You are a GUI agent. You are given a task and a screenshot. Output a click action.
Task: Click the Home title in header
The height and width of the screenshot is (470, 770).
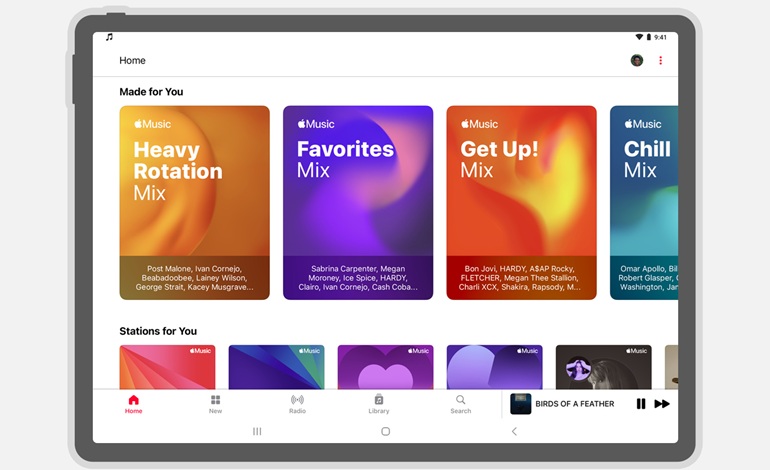coord(132,60)
